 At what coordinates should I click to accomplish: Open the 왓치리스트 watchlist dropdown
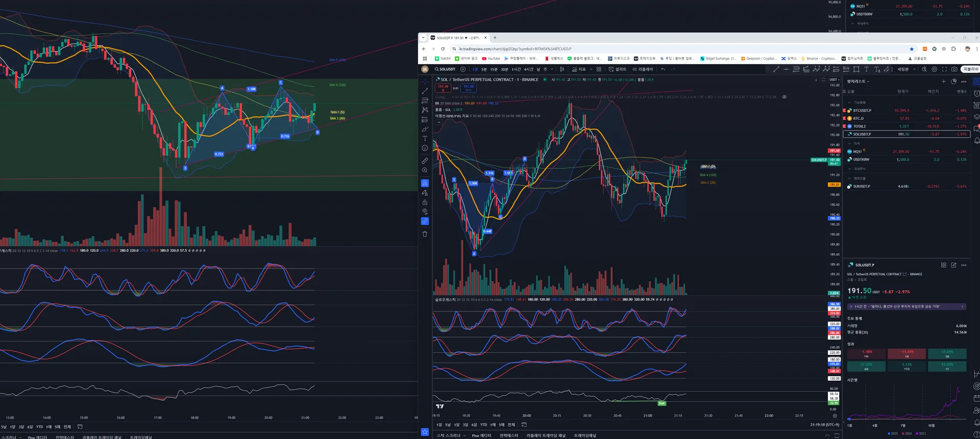(x=858, y=82)
